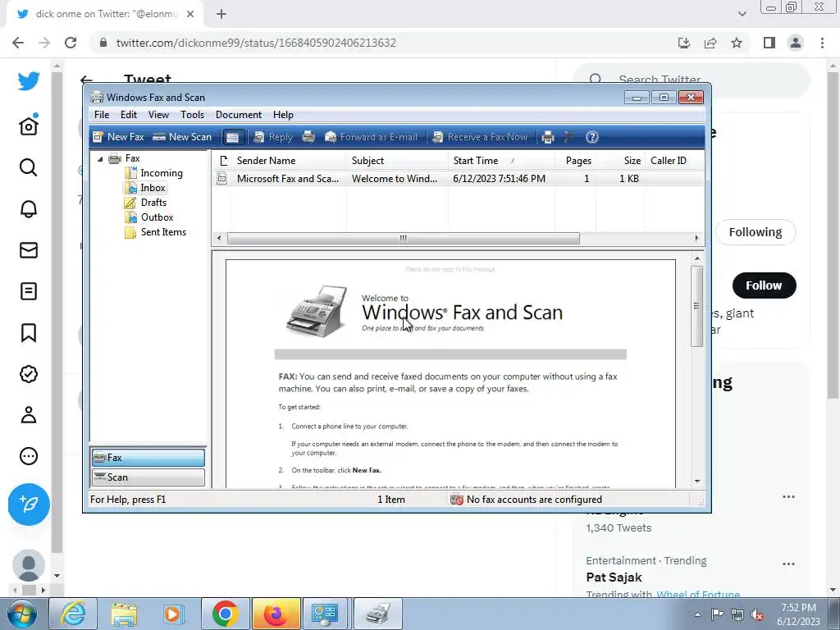Click the message list horizontal scrollbar
This screenshot has width=840, height=630.
click(403, 239)
